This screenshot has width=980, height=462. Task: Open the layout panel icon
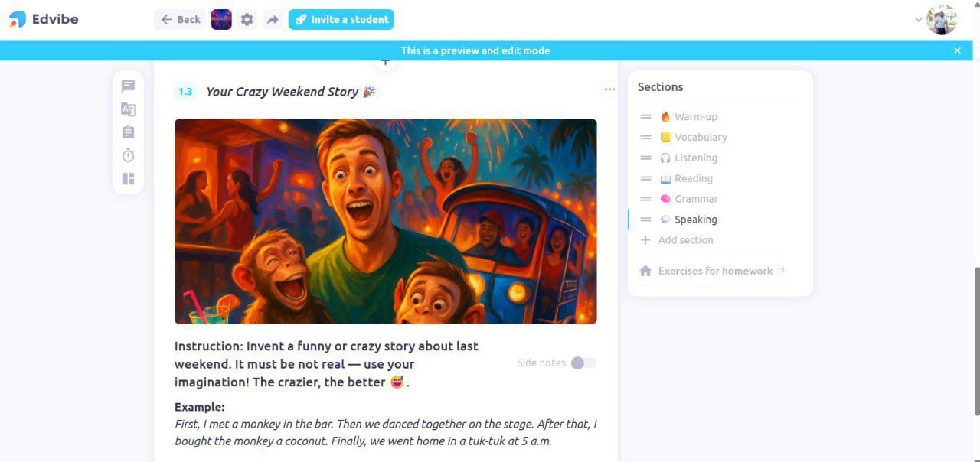click(128, 179)
